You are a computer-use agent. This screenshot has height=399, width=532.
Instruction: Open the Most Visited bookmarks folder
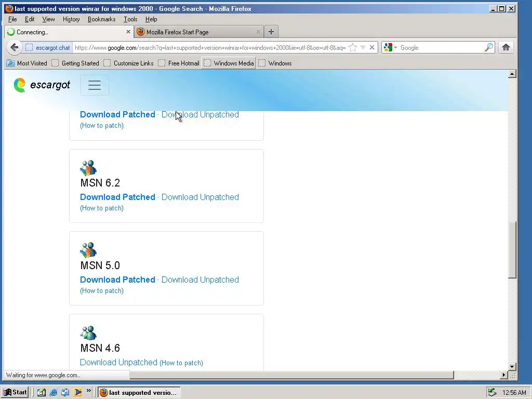pyautogui.click(x=27, y=63)
